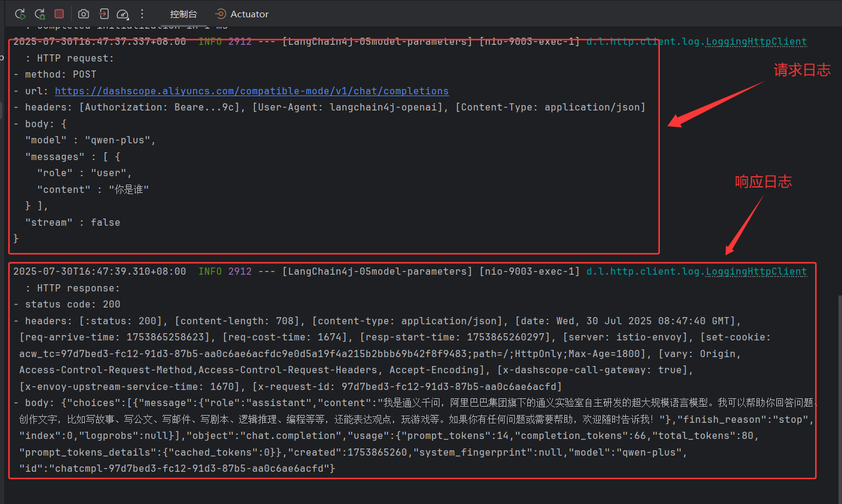This screenshot has height=504, width=842.
Task: Click the Rerun in debug mode icon
Action: point(40,14)
